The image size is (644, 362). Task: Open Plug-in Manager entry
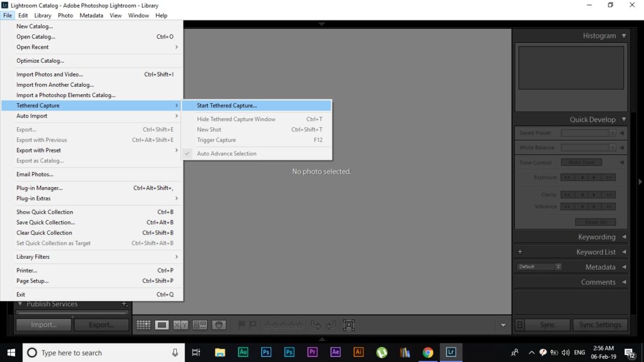92,188
